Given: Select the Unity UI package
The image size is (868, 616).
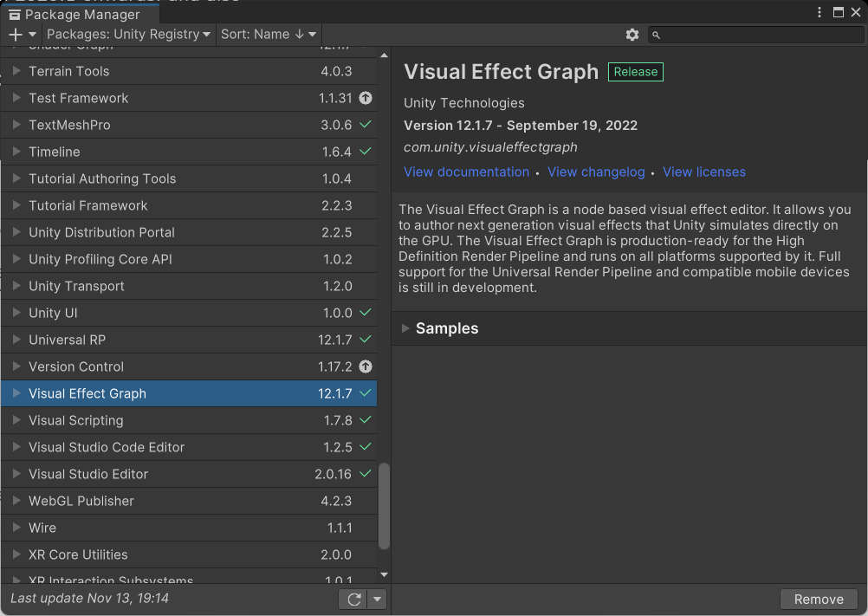Looking at the screenshot, I should (x=189, y=313).
